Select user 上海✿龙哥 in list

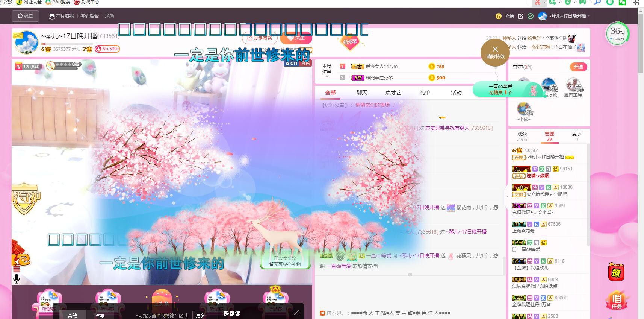523,231
